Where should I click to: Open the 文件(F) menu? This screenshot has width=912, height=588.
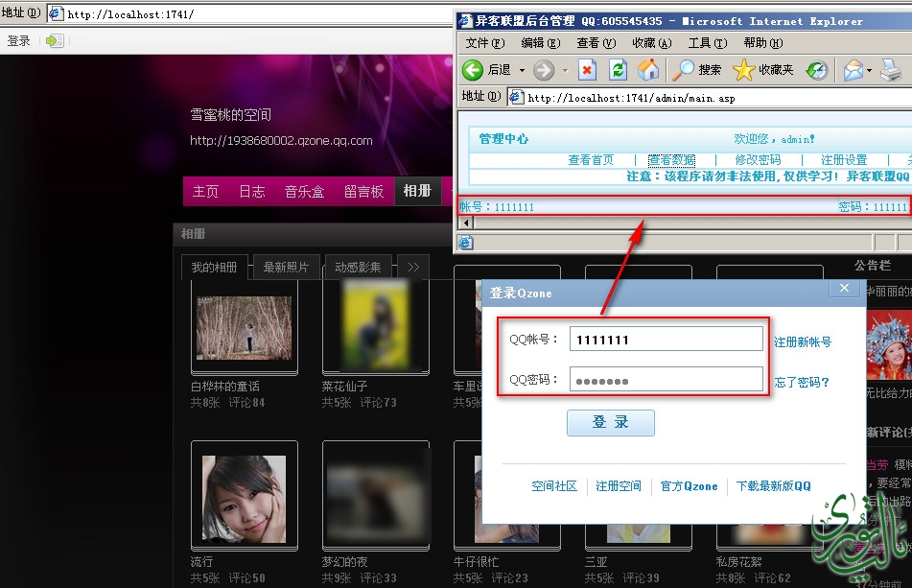(485, 43)
